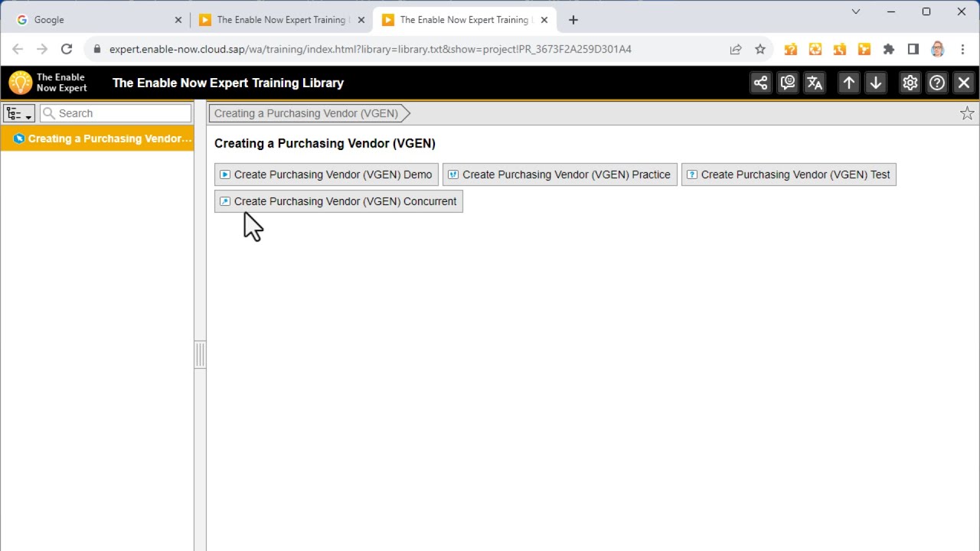Screen dimensions: 980x551
Task: Click the share page icon in address bar
Action: pyautogui.click(x=736, y=49)
